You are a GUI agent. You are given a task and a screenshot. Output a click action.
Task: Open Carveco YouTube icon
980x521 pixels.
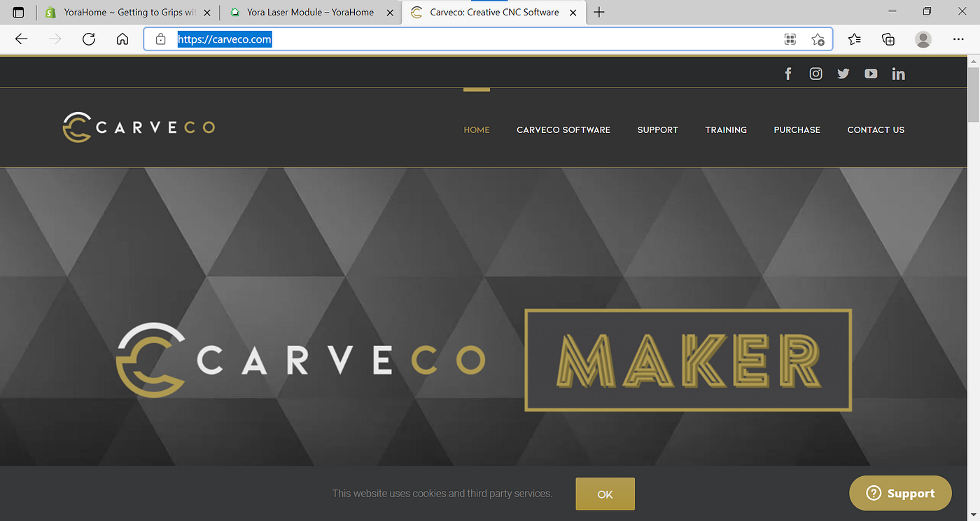tap(871, 74)
